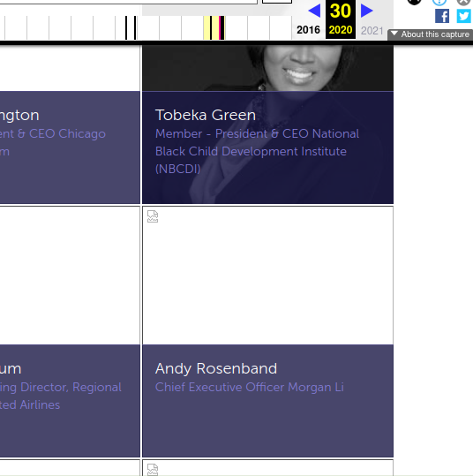The image size is (473, 476).
Task: Share this capture on Twitter
Action: click(464, 16)
